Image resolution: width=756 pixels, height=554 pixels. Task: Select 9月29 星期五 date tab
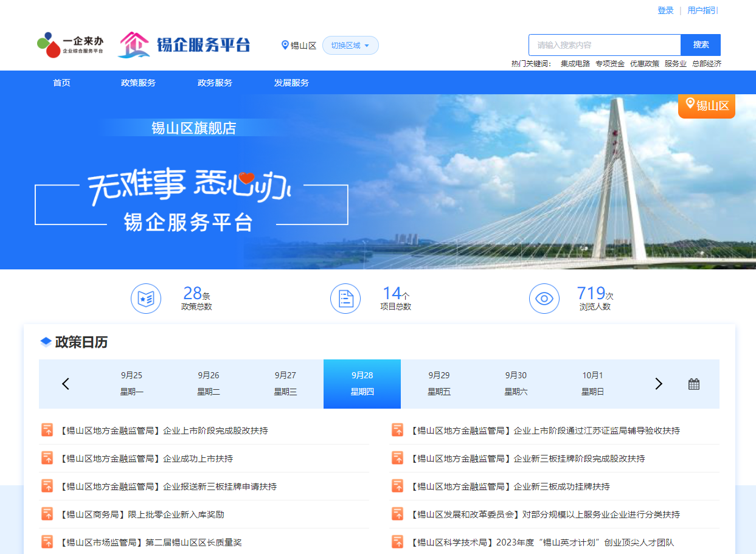[x=439, y=384]
